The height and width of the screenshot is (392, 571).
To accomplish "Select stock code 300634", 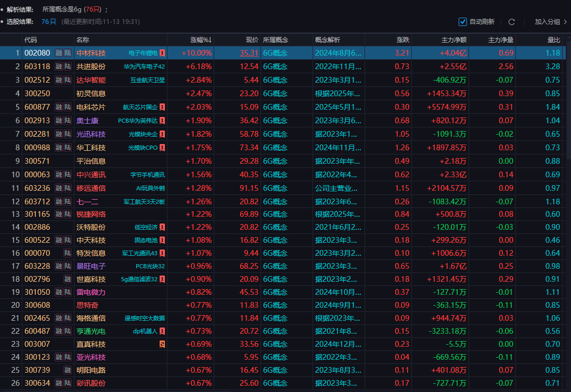I will tap(37, 383).
